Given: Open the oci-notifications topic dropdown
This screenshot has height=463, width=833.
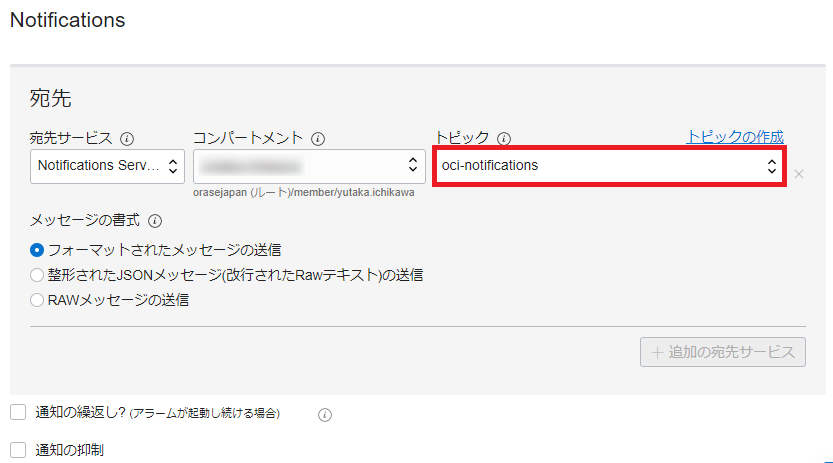Looking at the screenshot, I should pyautogui.click(x=609, y=165).
